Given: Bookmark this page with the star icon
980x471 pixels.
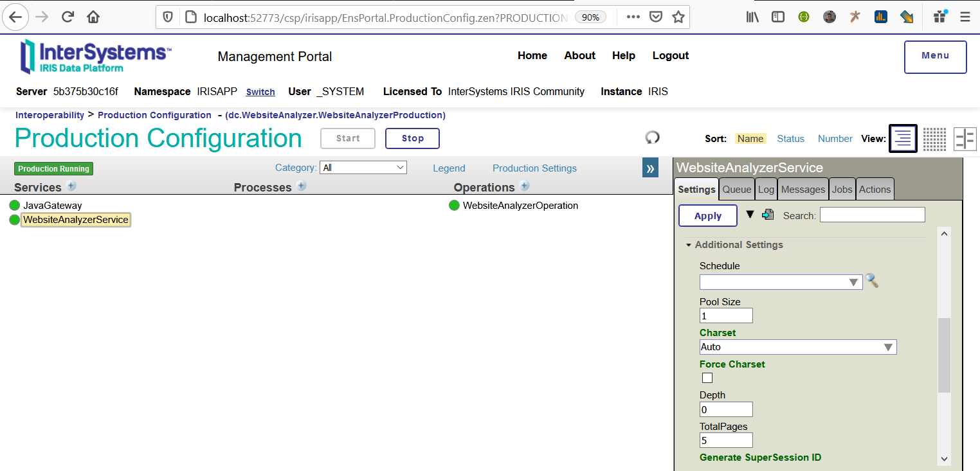Looking at the screenshot, I should tap(678, 17).
